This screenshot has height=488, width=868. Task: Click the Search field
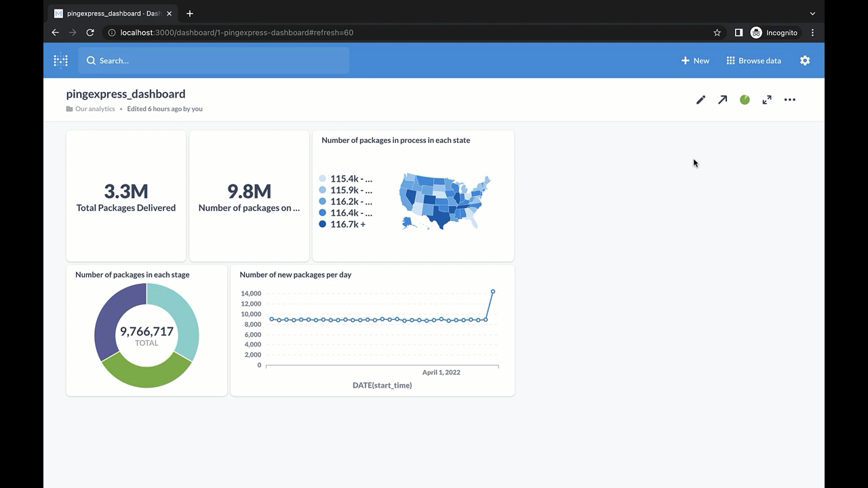[x=214, y=60]
